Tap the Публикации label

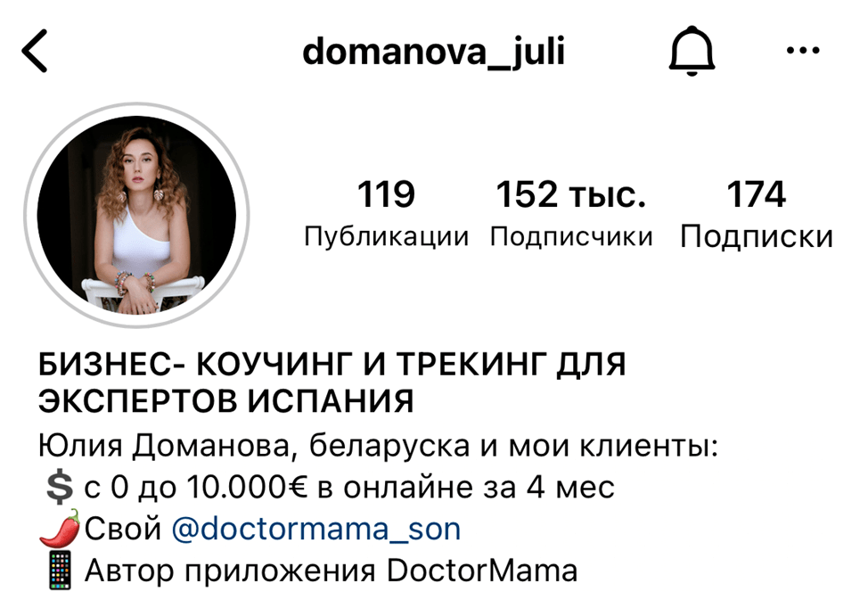point(387,237)
